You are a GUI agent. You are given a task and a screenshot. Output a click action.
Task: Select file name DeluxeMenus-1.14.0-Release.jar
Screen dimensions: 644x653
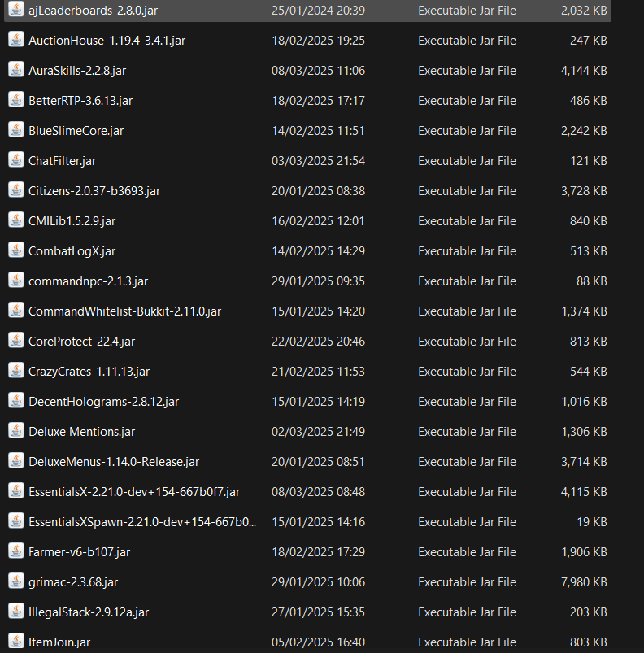[114, 462]
